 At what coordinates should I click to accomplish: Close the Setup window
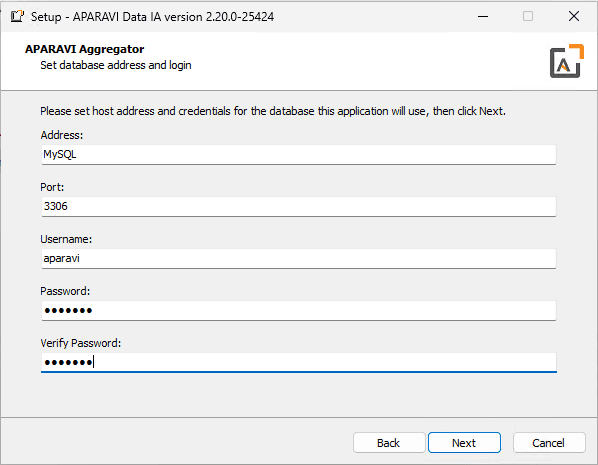[574, 16]
